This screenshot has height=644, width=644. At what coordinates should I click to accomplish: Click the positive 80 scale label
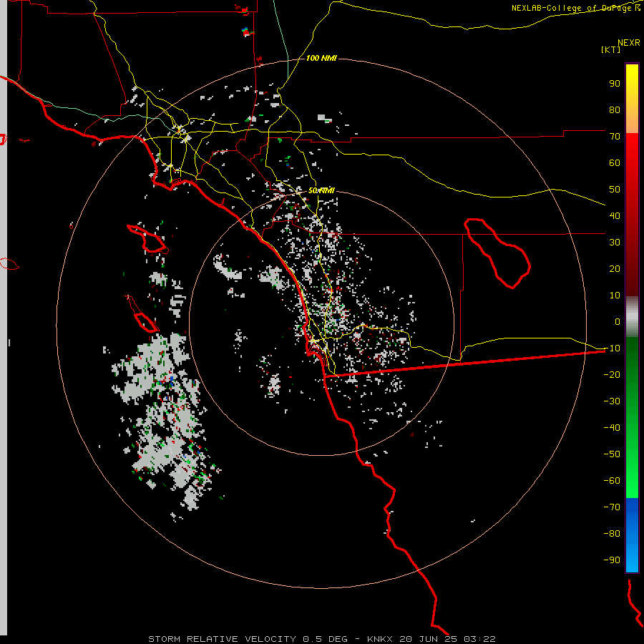click(615, 110)
